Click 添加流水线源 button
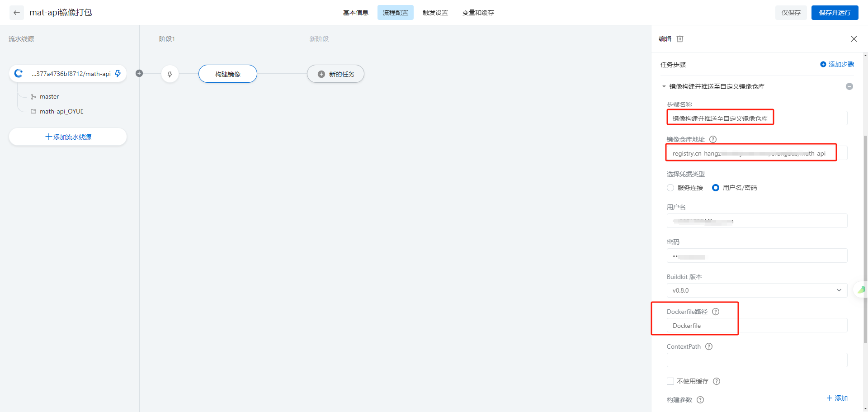 (68, 137)
